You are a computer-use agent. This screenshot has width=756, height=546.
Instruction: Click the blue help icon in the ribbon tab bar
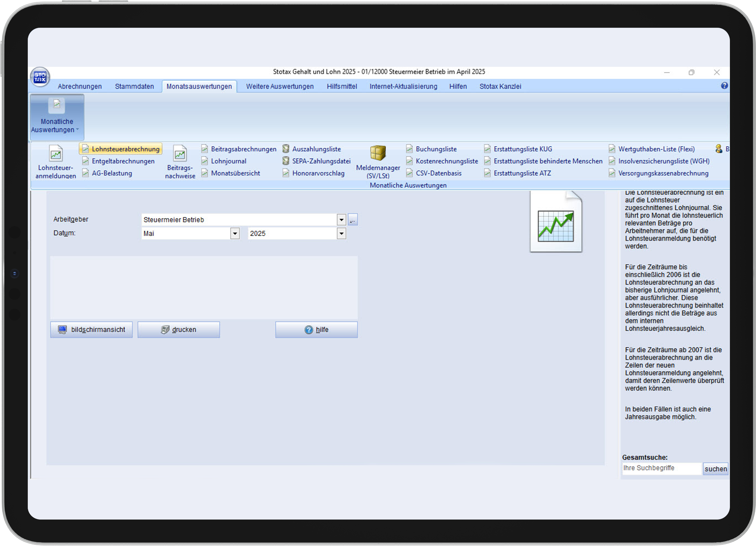coord(724,86)
